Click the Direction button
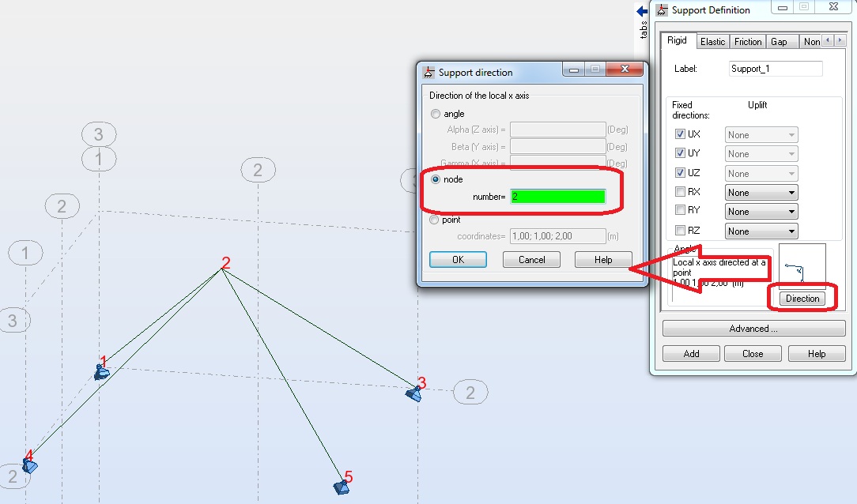 pos(802,299)
